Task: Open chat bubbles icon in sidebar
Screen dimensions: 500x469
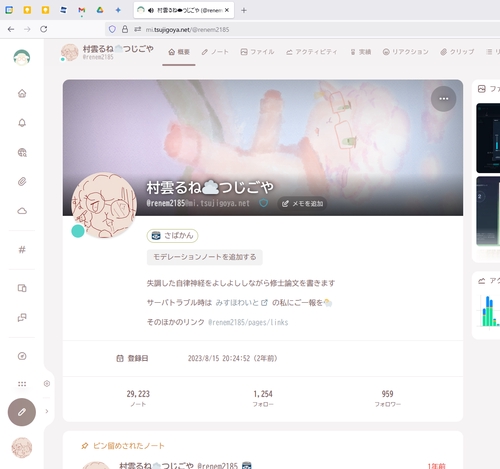Action: coord(22,317)
